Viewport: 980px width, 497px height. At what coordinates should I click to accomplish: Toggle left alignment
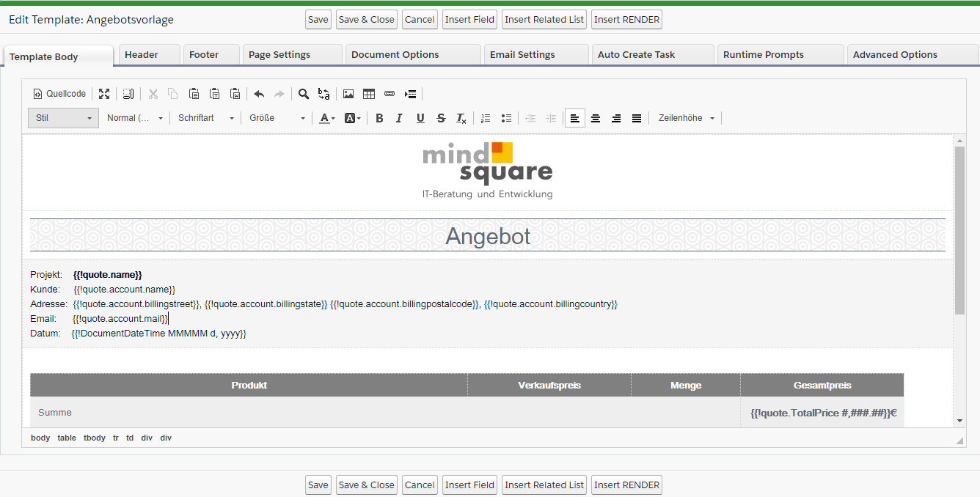pyautogui.click(x=575, y=118)
